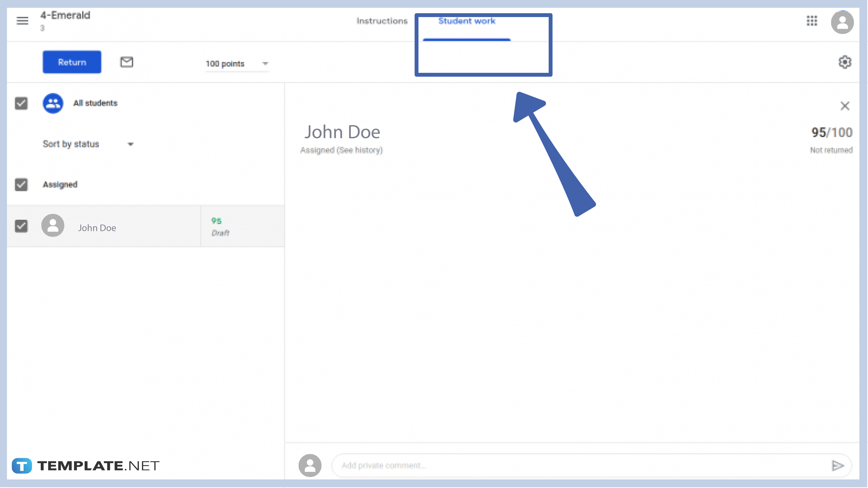This screenshot has height=488, width=868.
Task: Select the Student work tab
Action: (x=467, y=21)
